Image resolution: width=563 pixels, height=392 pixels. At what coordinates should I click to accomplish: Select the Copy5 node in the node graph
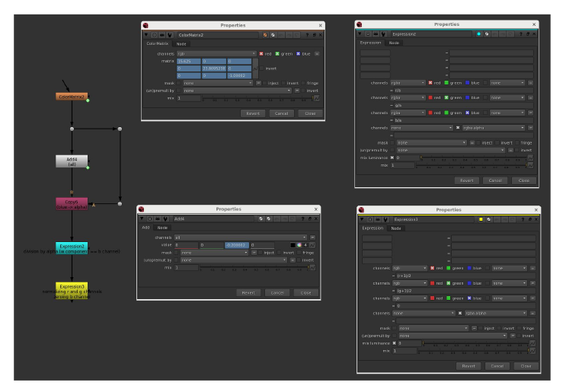pos(72,203)
